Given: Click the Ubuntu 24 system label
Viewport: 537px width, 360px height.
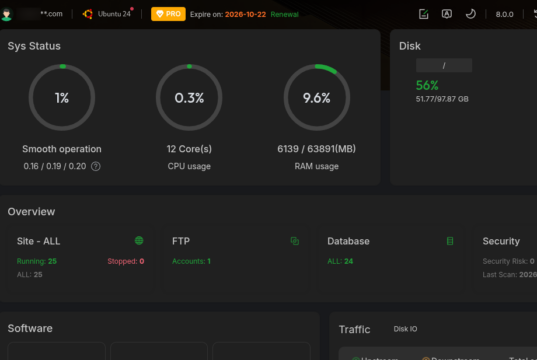Looking at the screenshot, I should 114,14.
